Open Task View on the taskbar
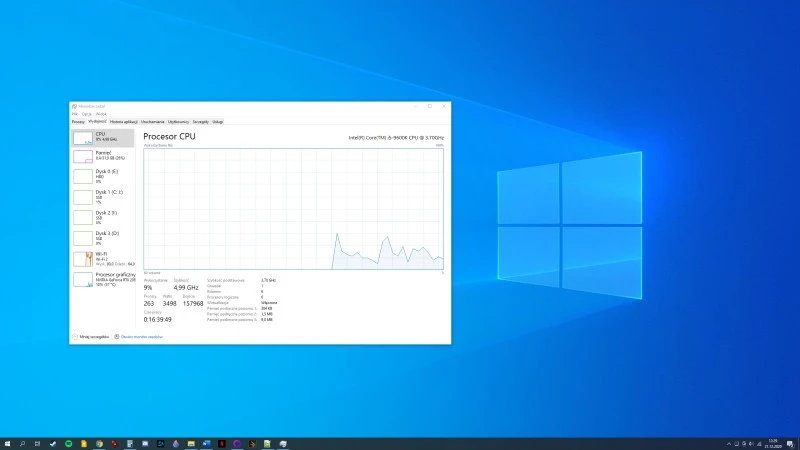Viewport: 800px width, 450px height. (37, 444)
